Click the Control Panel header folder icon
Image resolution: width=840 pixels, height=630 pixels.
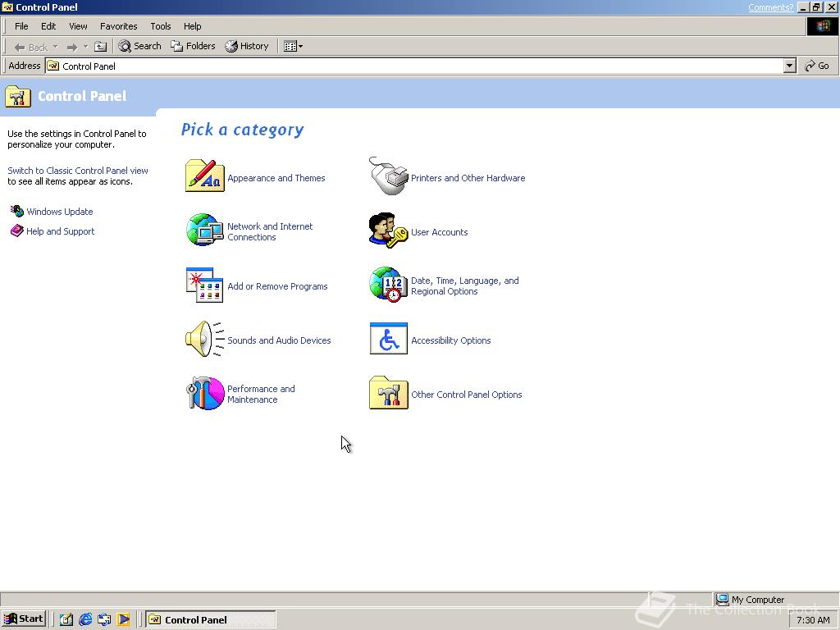click(18, 97)
